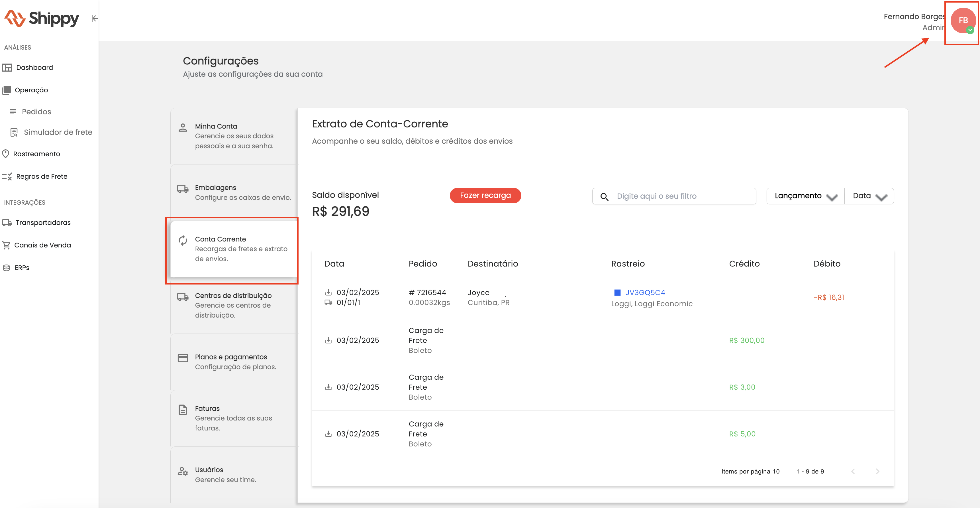This screenshot has width=980, height=508.
Task: Click download icon on R$ 300,00 row
Action: tap(328, 340)
